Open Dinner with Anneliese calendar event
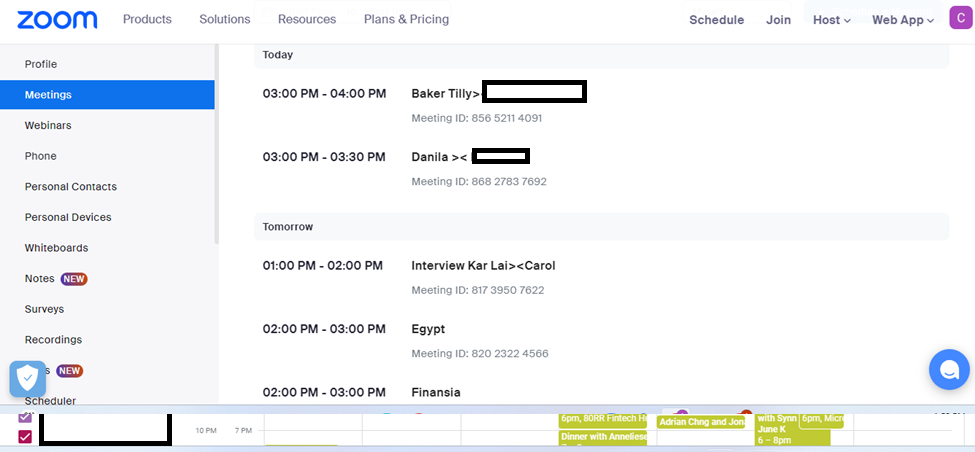This screenshot has width=975, height=452. point(603,436)
